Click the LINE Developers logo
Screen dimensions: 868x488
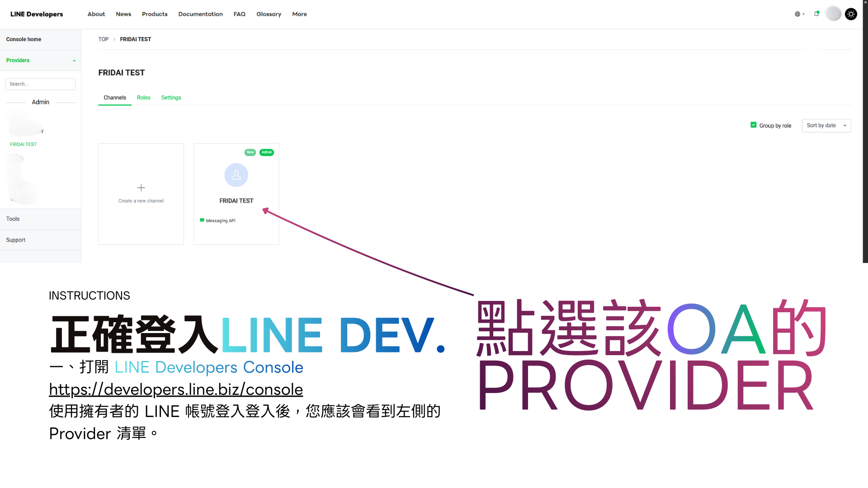36,14
